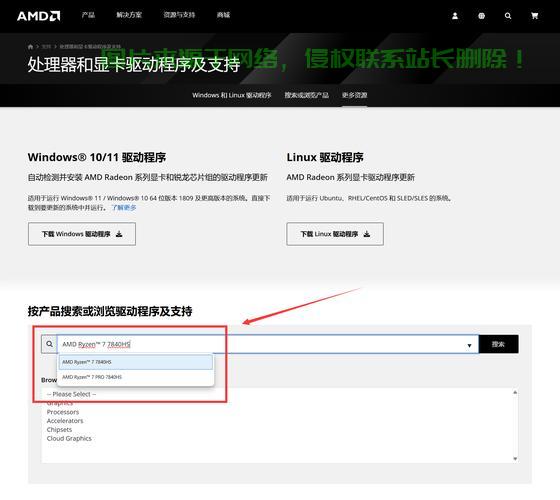Open the 资源与支持 menu
Screen dimensions: 560x500
(179, 15)
